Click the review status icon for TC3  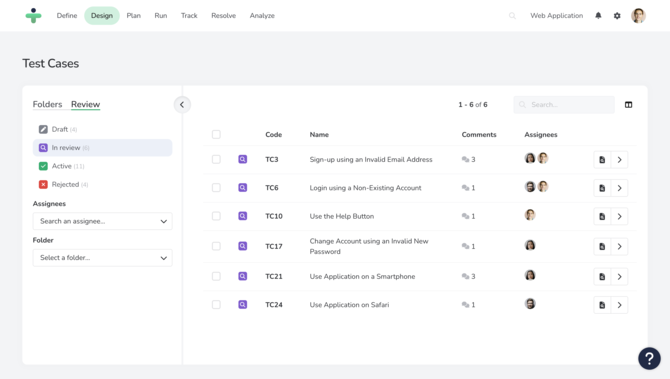(243, 159)
